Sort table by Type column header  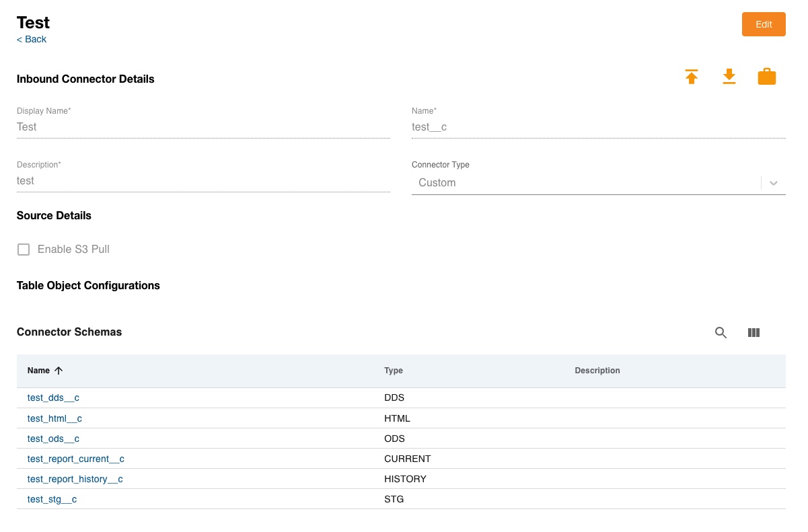(x=394, y=371)
